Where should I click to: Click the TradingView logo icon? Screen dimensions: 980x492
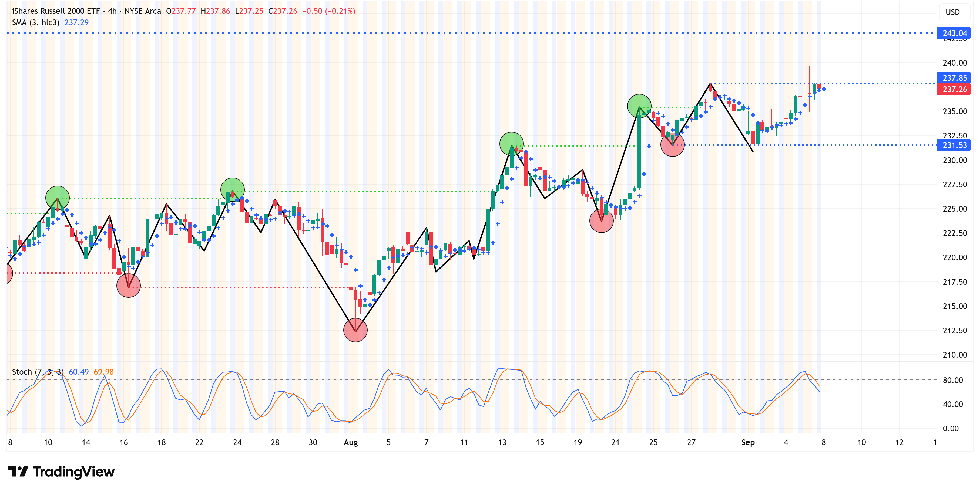pyautogui.click(x=18, y=471)
